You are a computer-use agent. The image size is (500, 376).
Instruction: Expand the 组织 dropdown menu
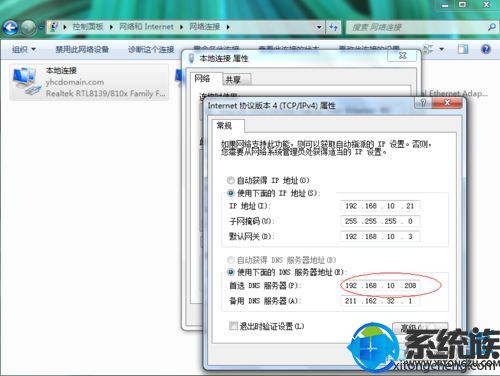click(x=24, y=50)
